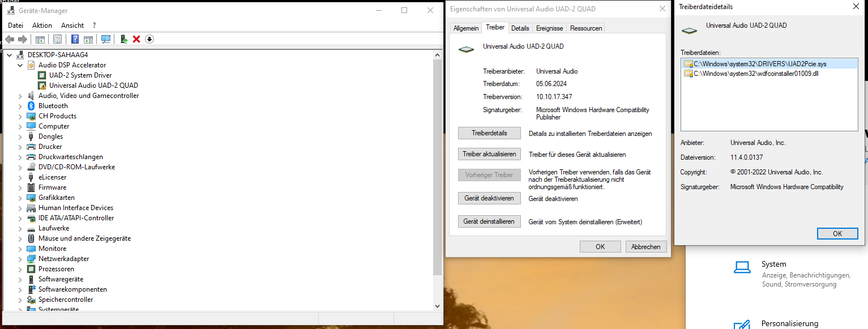Open the Ansicht menu

[x=72, y=25]
